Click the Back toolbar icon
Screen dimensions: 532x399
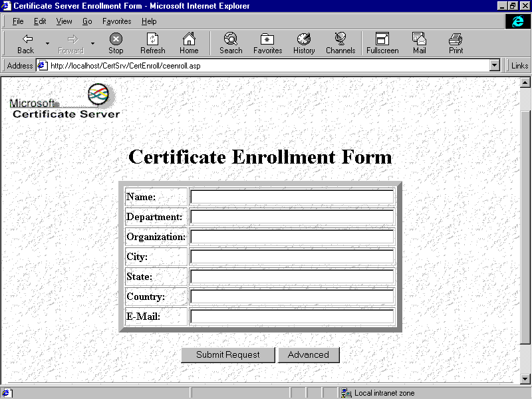click(27, 39)
